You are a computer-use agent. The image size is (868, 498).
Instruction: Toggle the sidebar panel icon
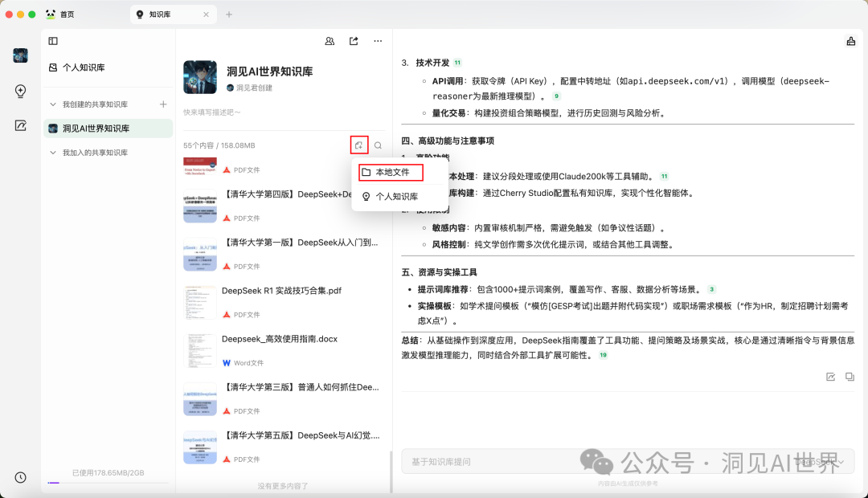tap(53, 41)
